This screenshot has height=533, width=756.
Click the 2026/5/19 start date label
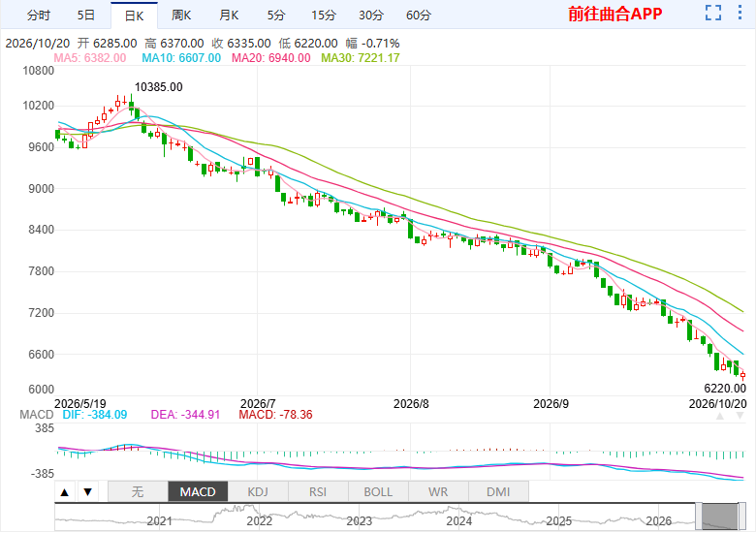pyautogui.click(x=80, y=404)
